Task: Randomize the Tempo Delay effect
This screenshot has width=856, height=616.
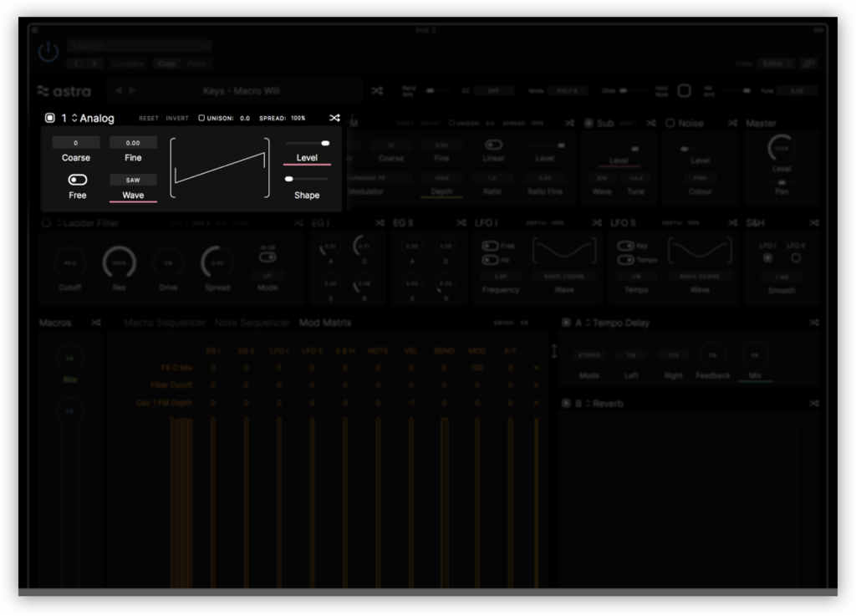Action: click(x=814, y=323)
